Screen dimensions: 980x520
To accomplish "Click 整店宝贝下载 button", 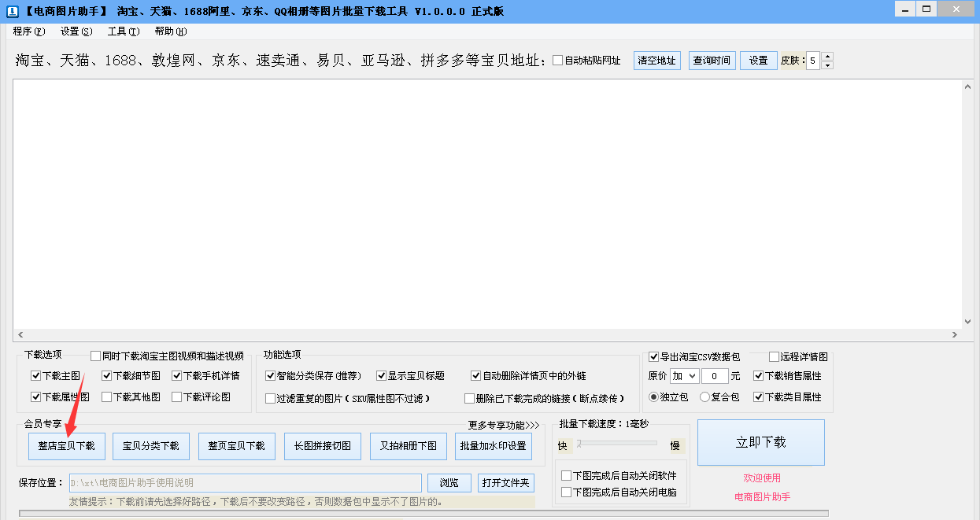I will click(66, 446).
